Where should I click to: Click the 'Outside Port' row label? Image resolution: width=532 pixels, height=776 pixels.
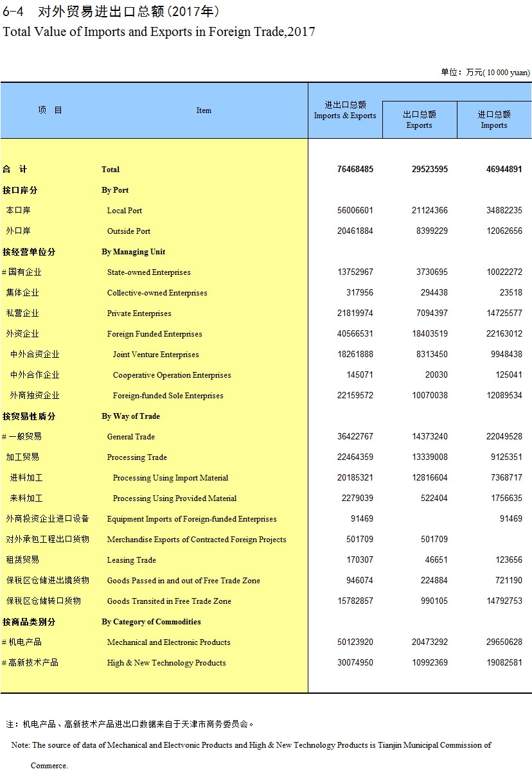[129, 231]
